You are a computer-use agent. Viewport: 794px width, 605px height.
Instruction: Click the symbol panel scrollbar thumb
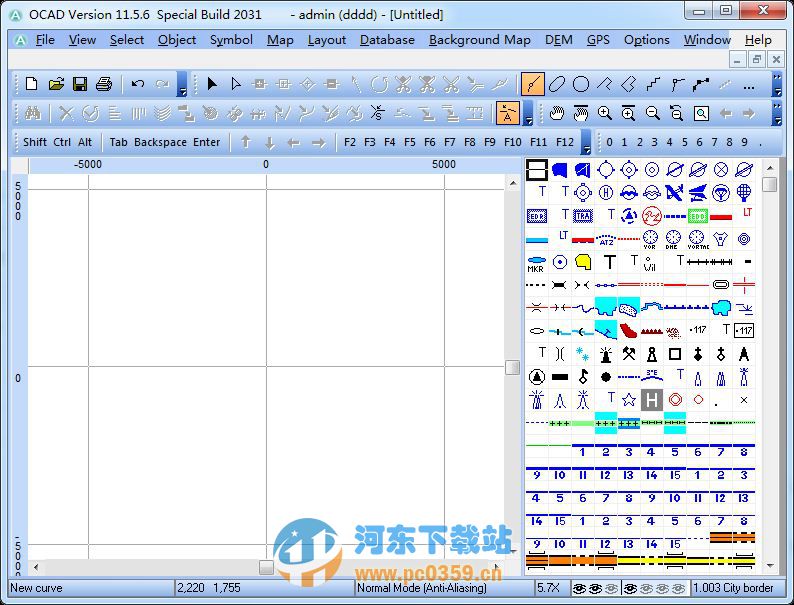(x=770, y=184)
